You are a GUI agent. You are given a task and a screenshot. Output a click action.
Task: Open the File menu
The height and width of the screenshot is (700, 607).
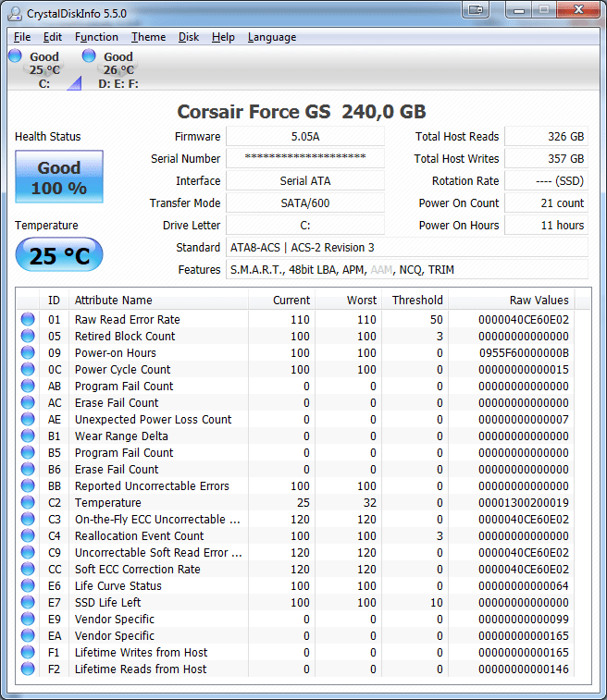tap(22, 37)
